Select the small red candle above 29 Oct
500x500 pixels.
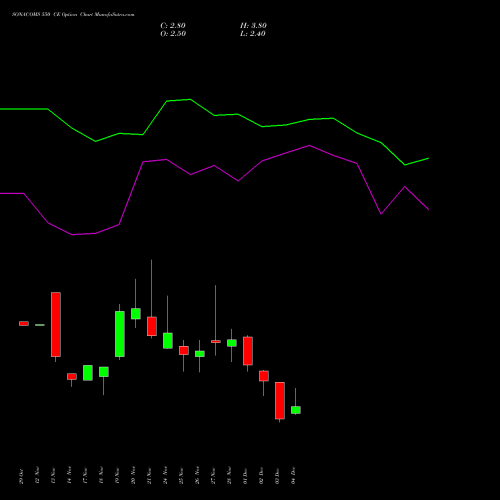pos(24,323)
